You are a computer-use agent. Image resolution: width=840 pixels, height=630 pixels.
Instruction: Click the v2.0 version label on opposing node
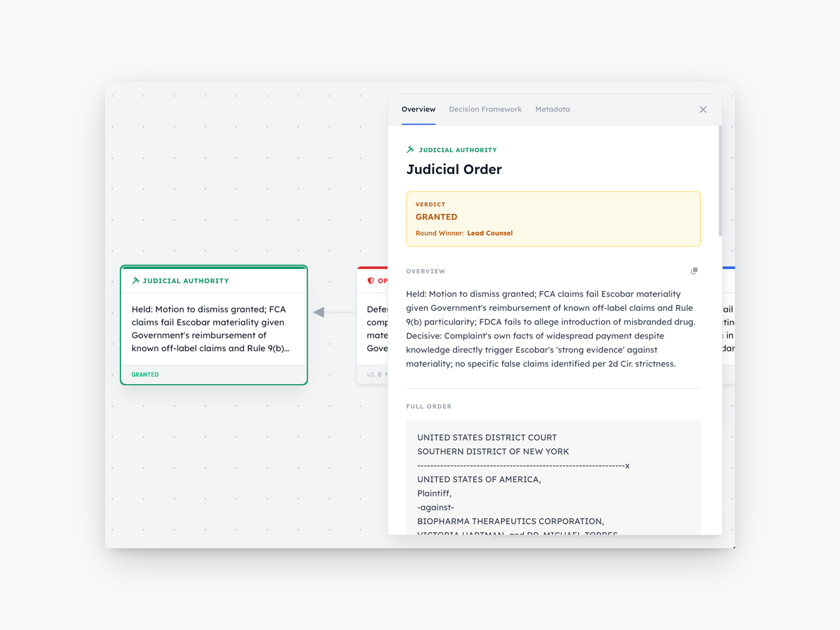pyautogui.click(x=374, y=374)
